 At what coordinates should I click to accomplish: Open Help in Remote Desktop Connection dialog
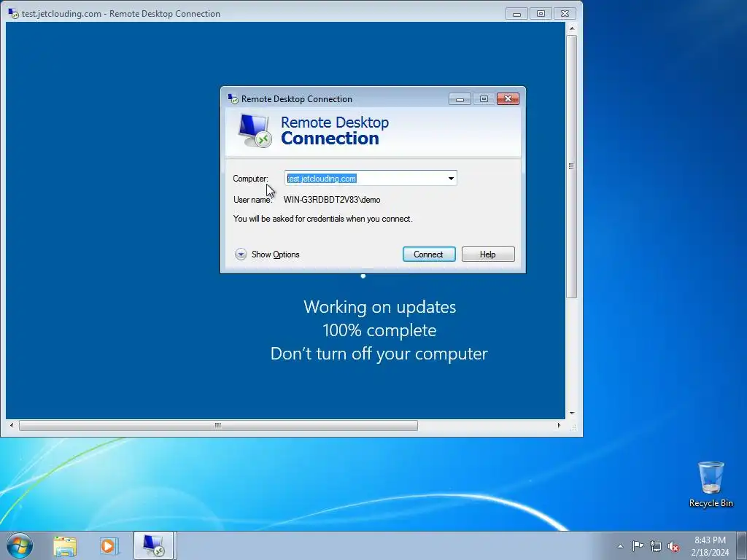tap(488, 254)
